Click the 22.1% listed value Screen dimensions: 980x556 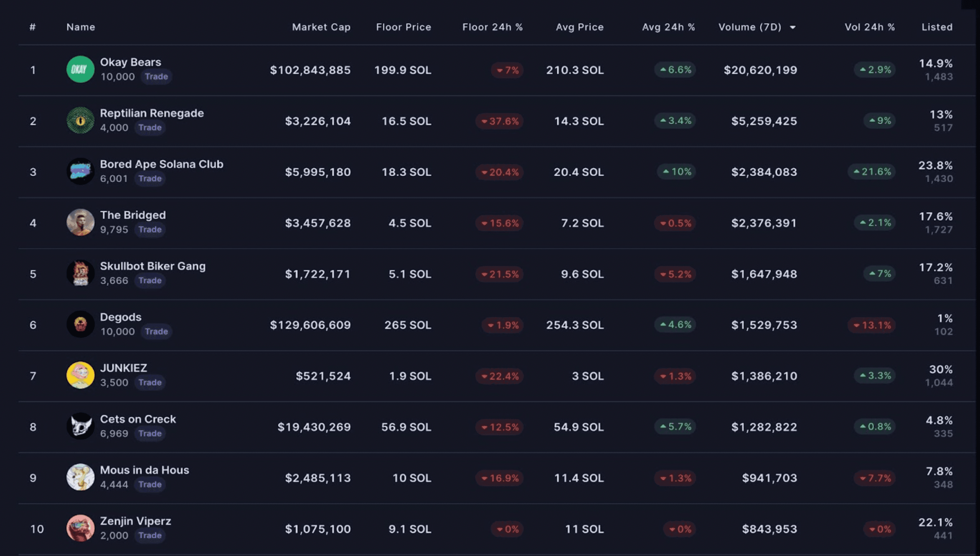tap(935, 523)
